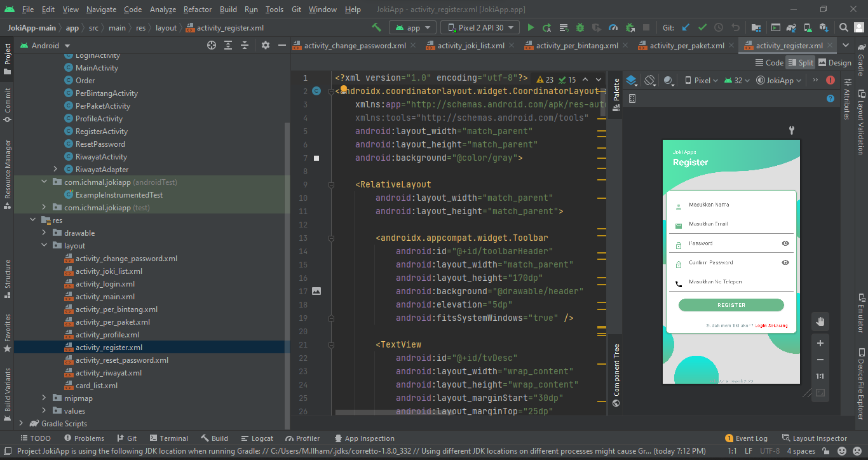The height and width of the screenshot is (460, 868).
Task: Switch the editor to Code view
Action: point(770,62)
